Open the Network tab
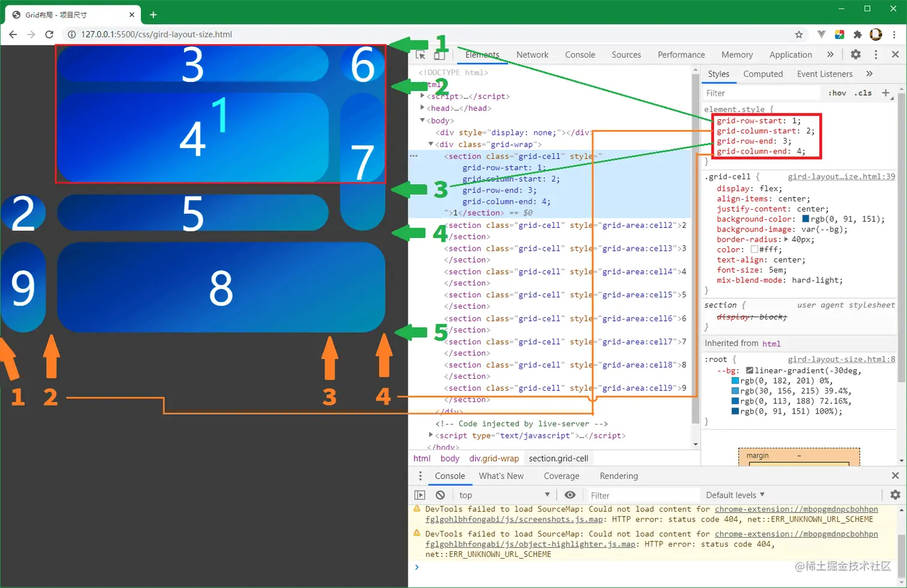The width and height of the screenshot is (907, 588). pos(533,55)
